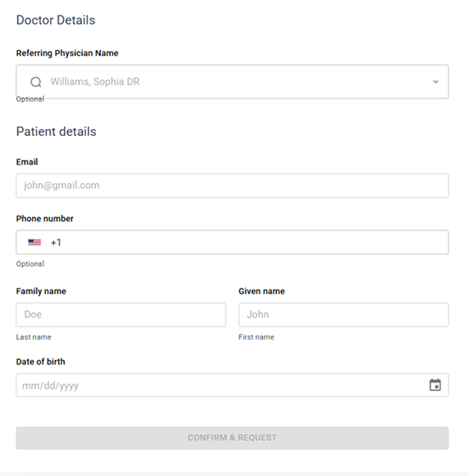Click the 'Date of birth' field label

pyautogui.click(x=41, y=362)
